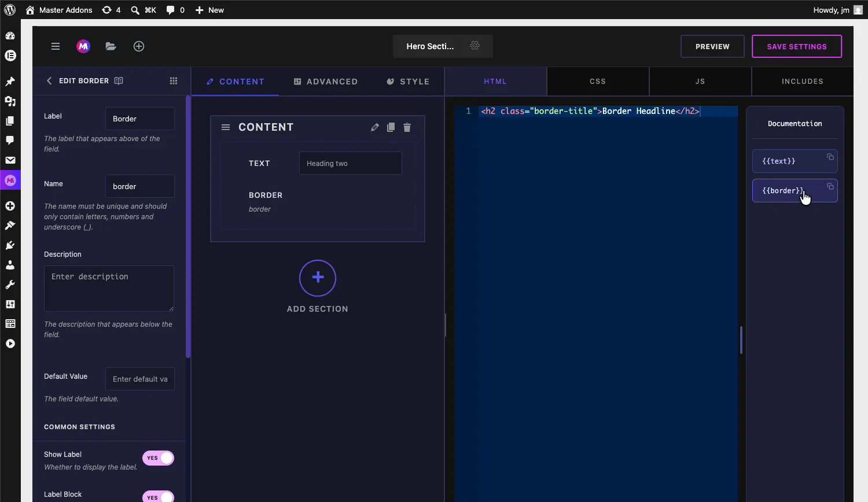Switch to the ADVANCED tab

click(326, 82)
